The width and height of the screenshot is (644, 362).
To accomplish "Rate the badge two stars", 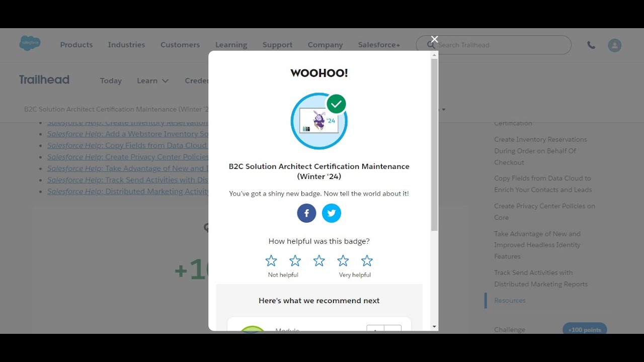I will (x=295, y=260).
